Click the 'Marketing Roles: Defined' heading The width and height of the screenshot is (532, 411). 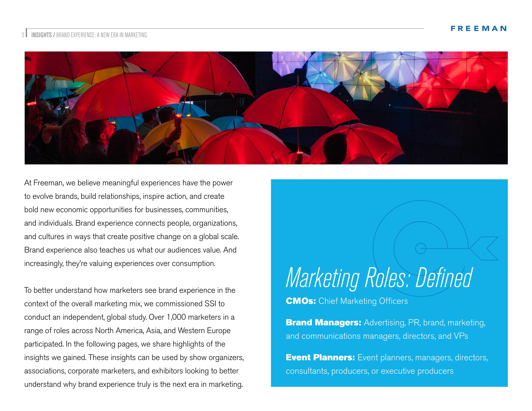point(379,278)
